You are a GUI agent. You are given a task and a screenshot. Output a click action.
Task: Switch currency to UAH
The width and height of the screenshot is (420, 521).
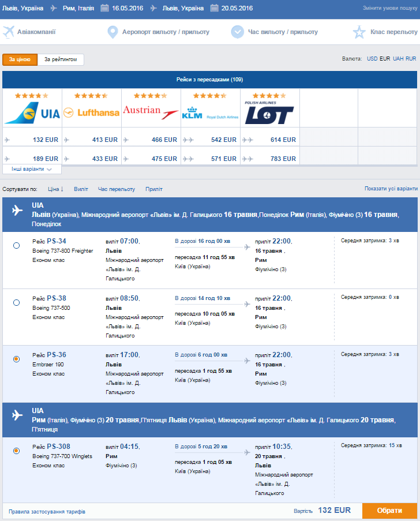click(398, 58)
